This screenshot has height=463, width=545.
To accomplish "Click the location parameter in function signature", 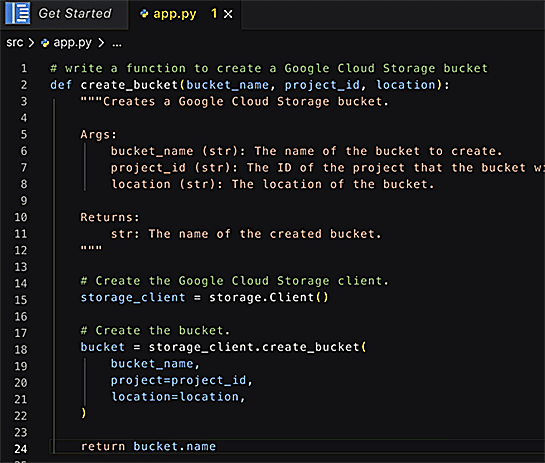I will (406, 85).
